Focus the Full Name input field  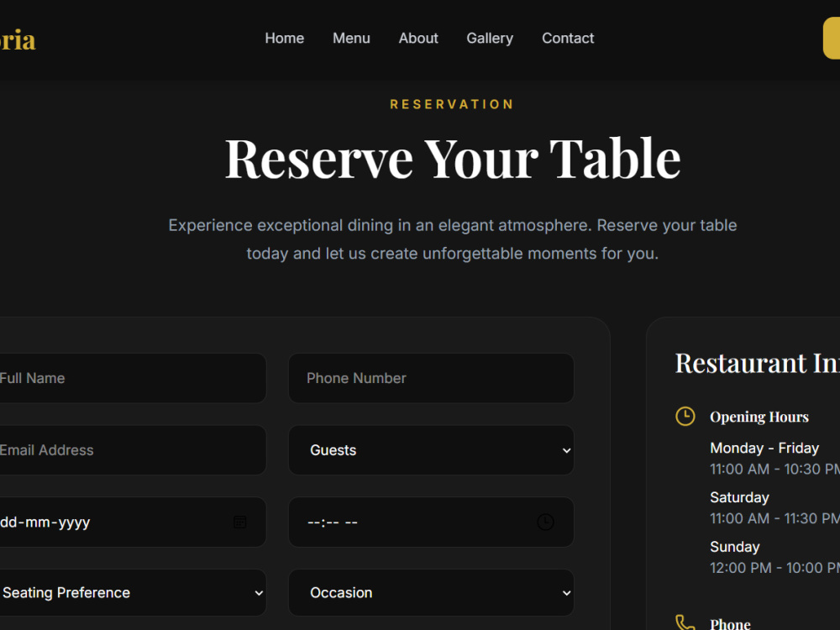133,378
